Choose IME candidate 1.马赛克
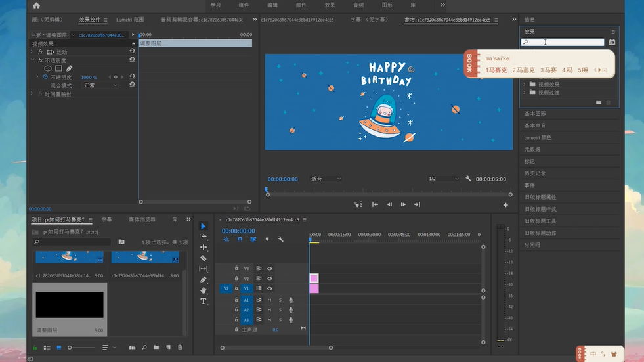Viewport: 644px width, 362px height. click(x=496, y=70)
